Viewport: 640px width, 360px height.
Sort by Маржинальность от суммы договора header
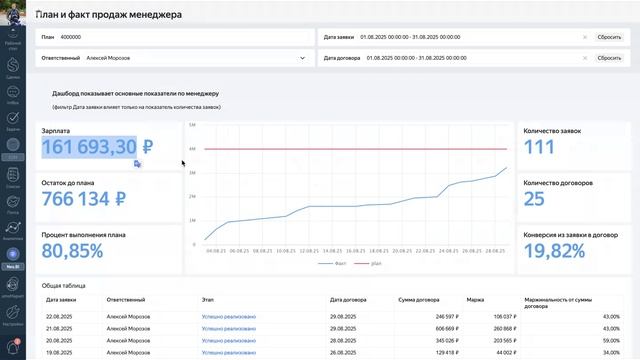[558, 303]
